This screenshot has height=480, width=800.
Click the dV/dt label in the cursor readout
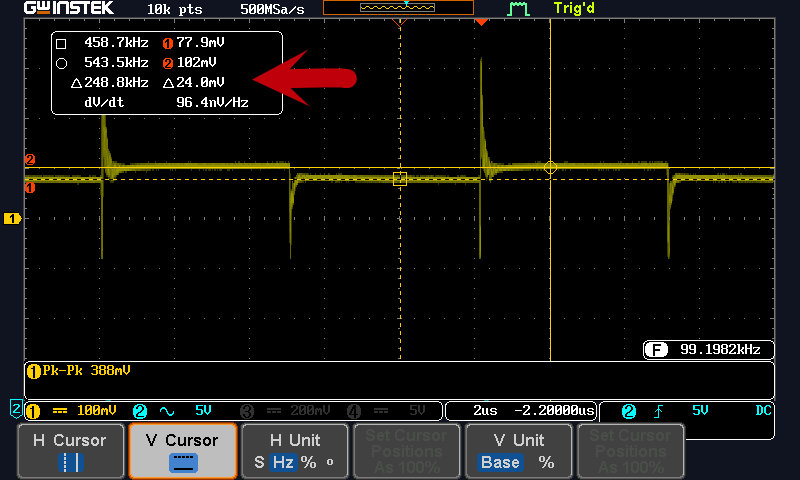coord(104,103)
